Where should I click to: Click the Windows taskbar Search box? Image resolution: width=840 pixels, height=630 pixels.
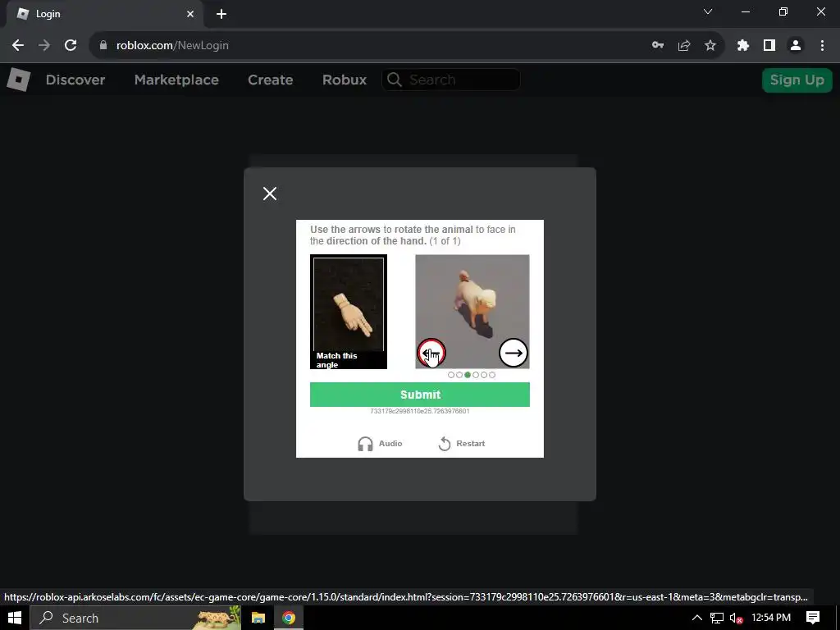pyautogui.click(x=135, y=618)
